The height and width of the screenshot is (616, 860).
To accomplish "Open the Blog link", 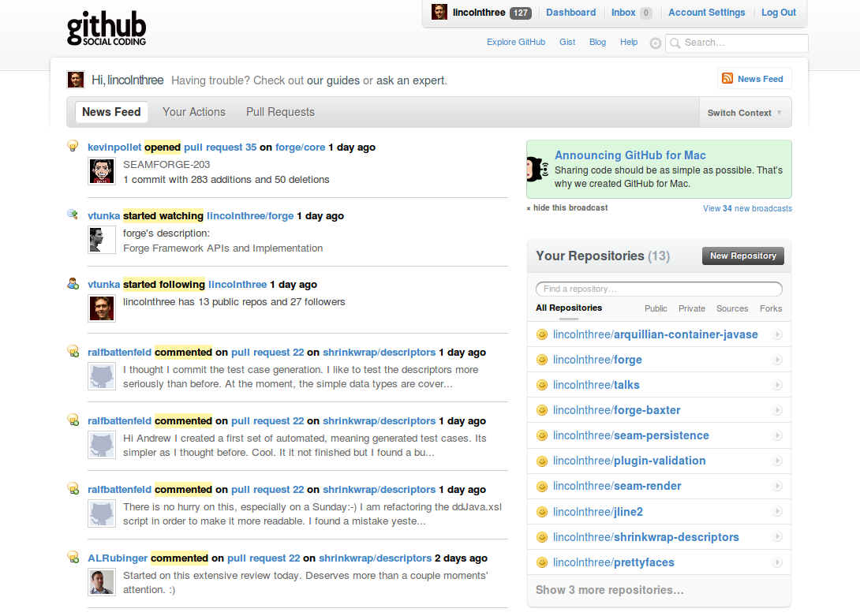I will click(597, 42).
